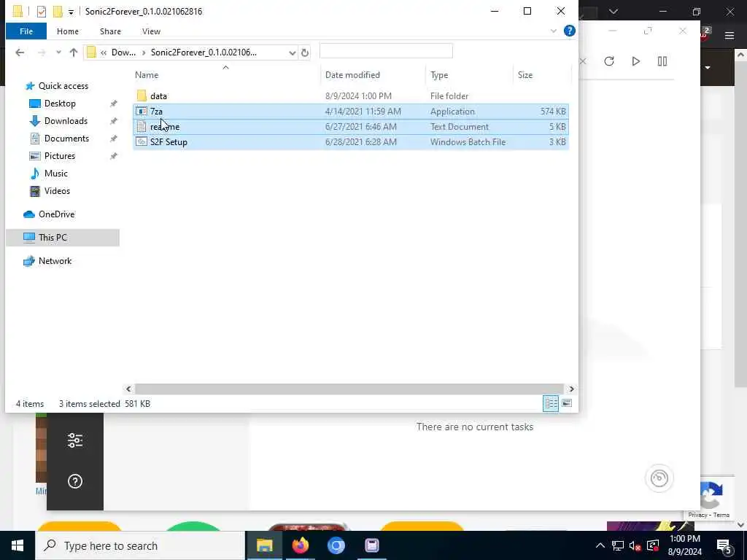This screenshot has width=747, height=560.
Task: Click the Explorer search box
Action: coord(386,51)
